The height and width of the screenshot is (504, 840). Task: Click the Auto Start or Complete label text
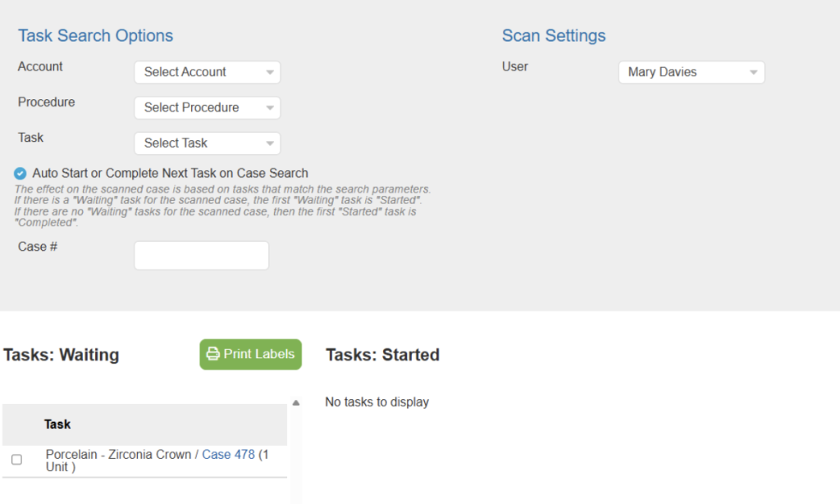coord(170,174)
